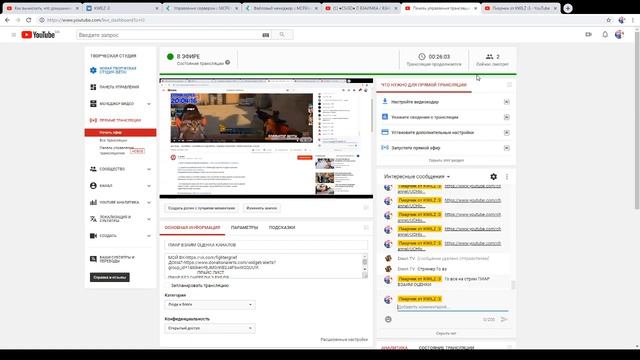Viewport: 640px width, 360px height.
Task: Focus the add comment chat input
Action: (x=453, y=307)
